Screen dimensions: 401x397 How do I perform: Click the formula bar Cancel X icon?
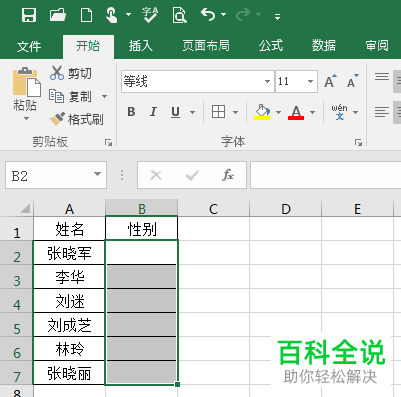point(156,175)
